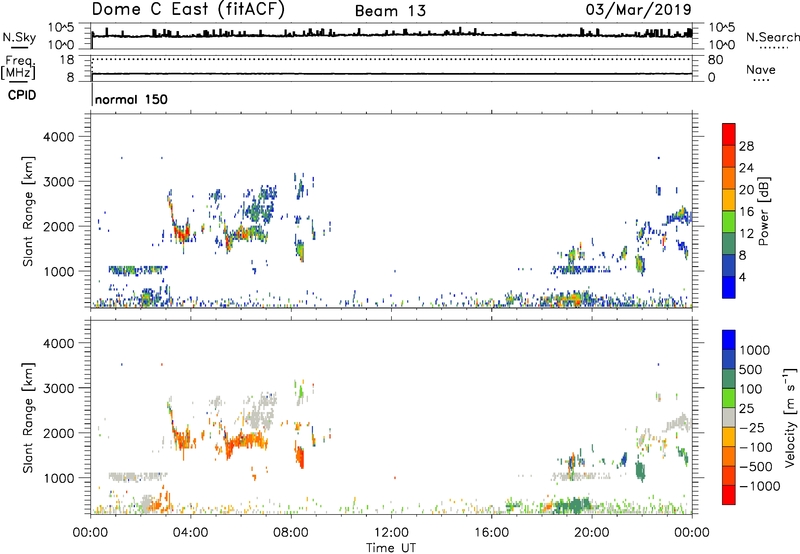Click the '16:00' time tick label
Viewport: 800px width, 554px height.
click(x=491, y=533)
